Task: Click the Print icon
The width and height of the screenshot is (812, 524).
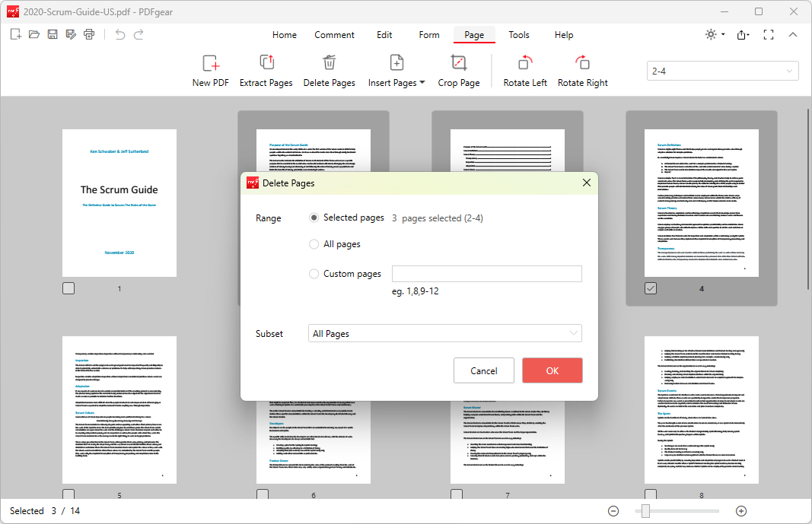Action: [89, 34]
